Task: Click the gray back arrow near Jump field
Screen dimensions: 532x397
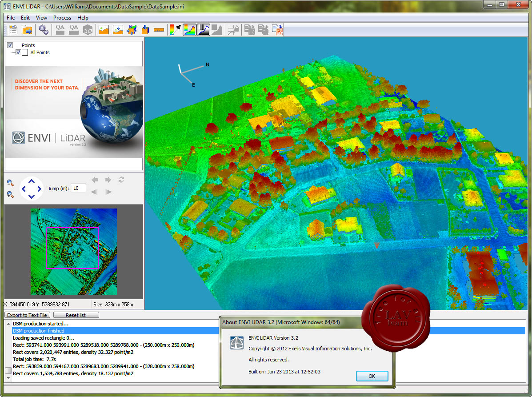Action: coord(95,180)
